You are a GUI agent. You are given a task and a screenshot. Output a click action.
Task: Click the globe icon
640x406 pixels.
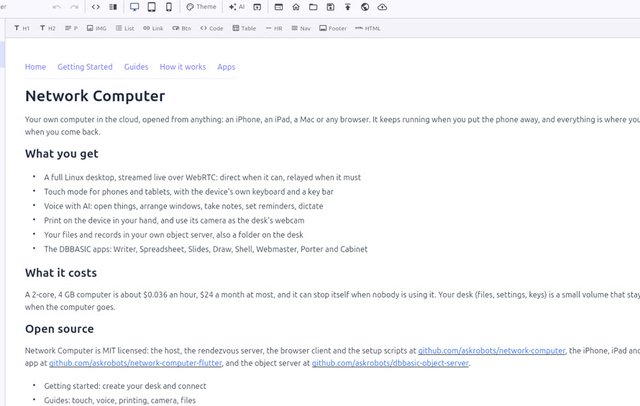click(365, 7)
